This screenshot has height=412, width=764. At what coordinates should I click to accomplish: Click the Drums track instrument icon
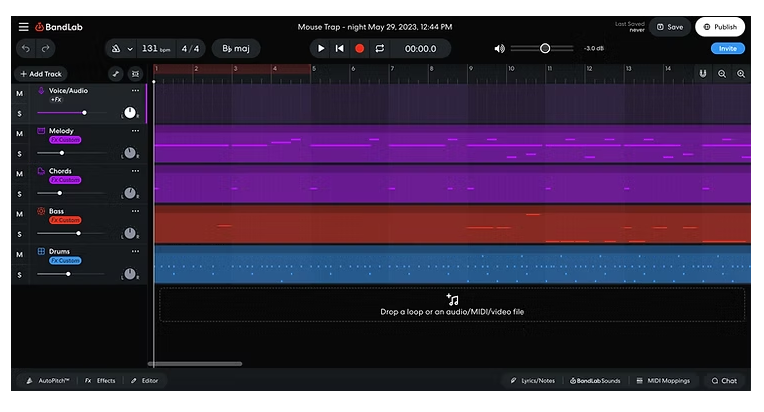41,251
